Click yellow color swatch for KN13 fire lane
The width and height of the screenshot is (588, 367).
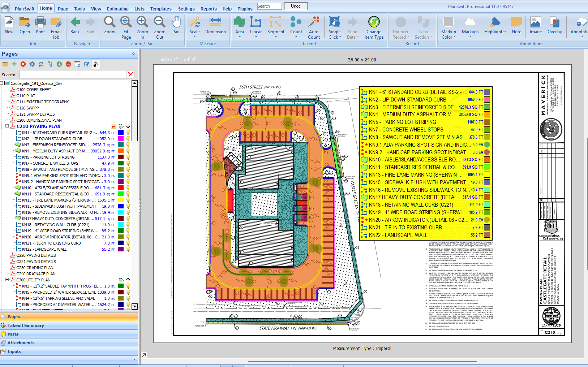coord(121,200)
